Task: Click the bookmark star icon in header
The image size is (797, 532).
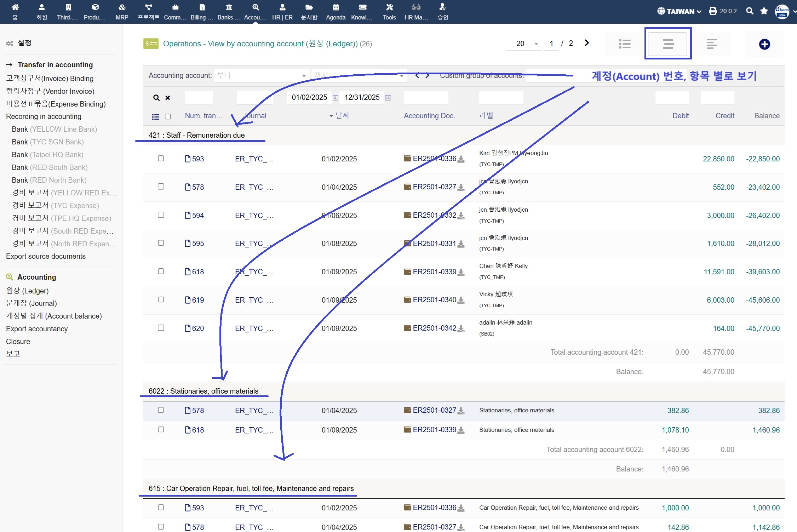Action: tap(764, 11)
